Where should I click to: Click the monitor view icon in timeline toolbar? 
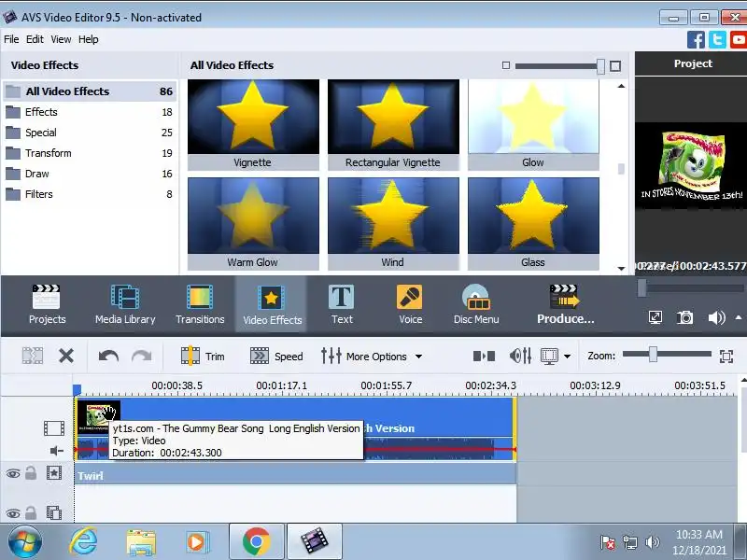point(549,357)
